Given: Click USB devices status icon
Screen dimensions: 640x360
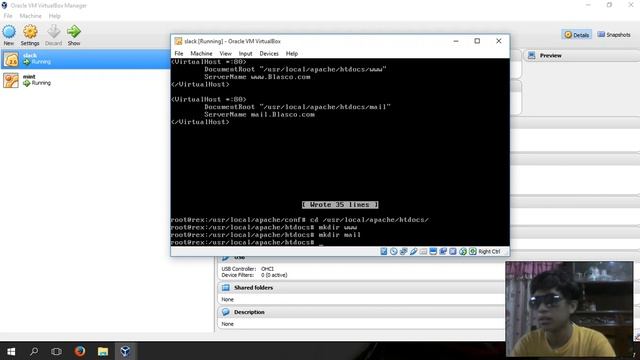Looking at the screenshot, I should click(413, 251).
